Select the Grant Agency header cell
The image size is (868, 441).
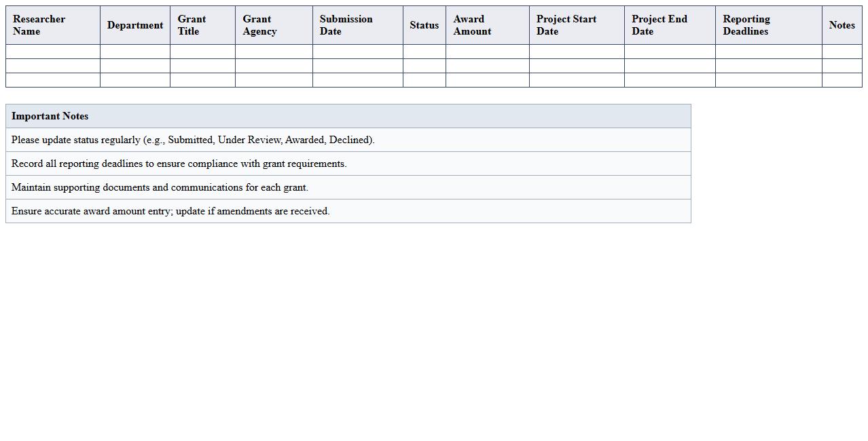coord(274,25)
